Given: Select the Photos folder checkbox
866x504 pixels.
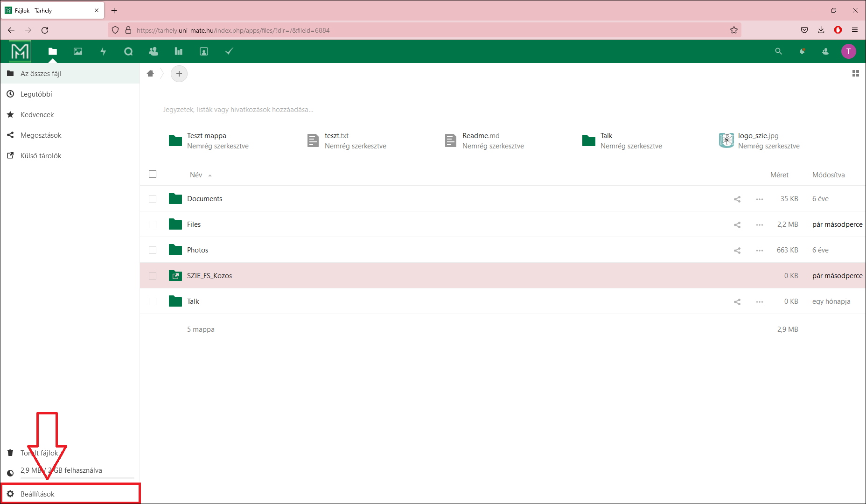Looking at the screenshot, I should click(153, 250).
